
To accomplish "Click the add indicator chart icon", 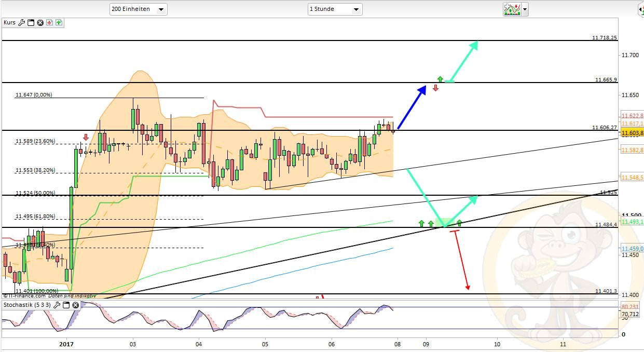I will (512, 9).
